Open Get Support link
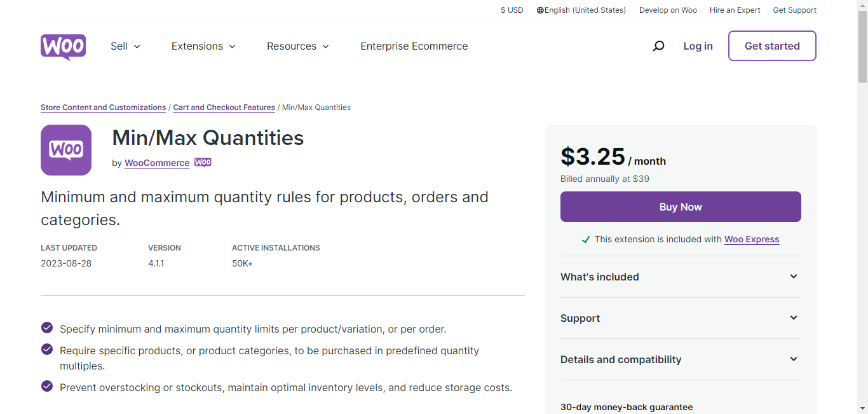The image size is (868, 414). pos(795,10)
